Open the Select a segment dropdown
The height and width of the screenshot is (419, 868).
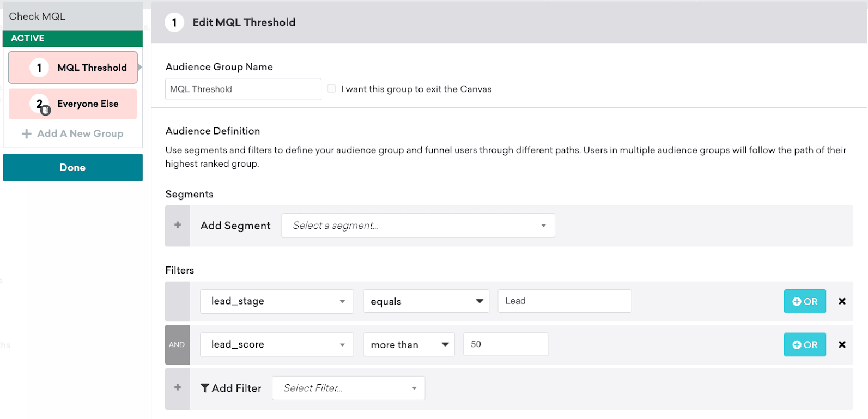click(418, 226)
